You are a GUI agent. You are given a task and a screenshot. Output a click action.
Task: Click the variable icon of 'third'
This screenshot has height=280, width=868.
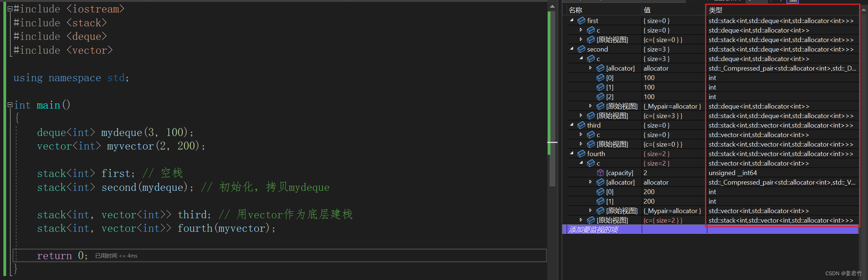581,125
